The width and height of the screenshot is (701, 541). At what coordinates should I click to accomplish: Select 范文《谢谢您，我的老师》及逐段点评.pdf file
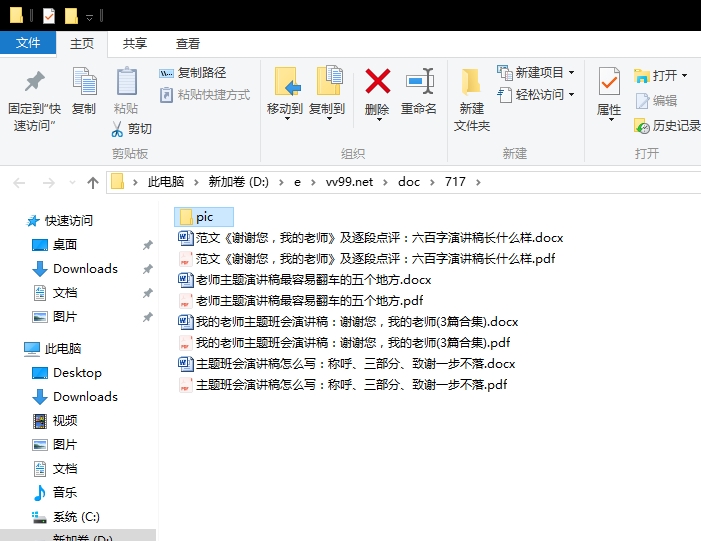pos(367,258)
